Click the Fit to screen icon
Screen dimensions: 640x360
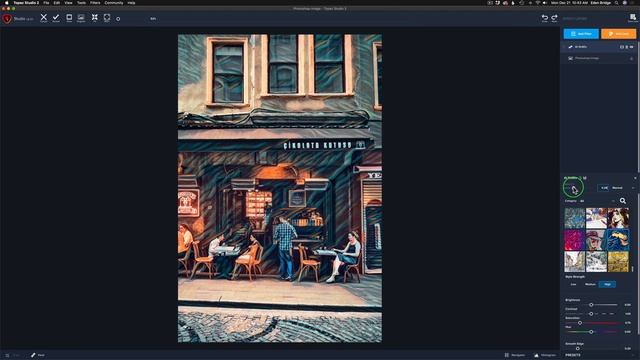[95, 17]
